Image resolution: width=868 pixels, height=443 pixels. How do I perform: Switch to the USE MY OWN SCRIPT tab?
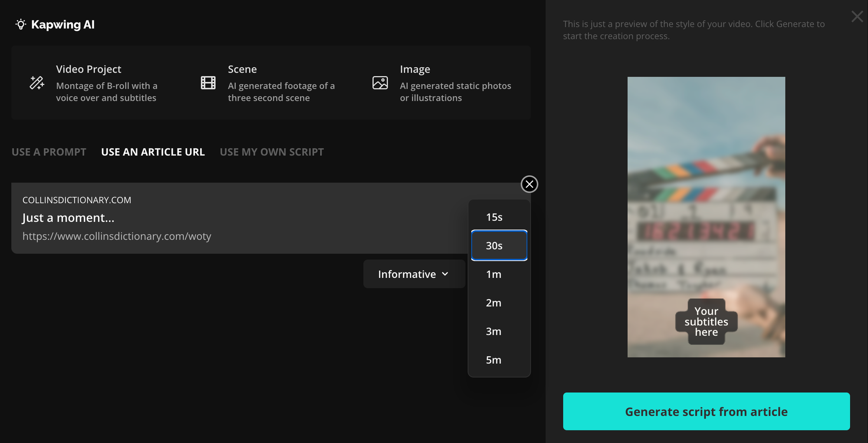(271, 152)
